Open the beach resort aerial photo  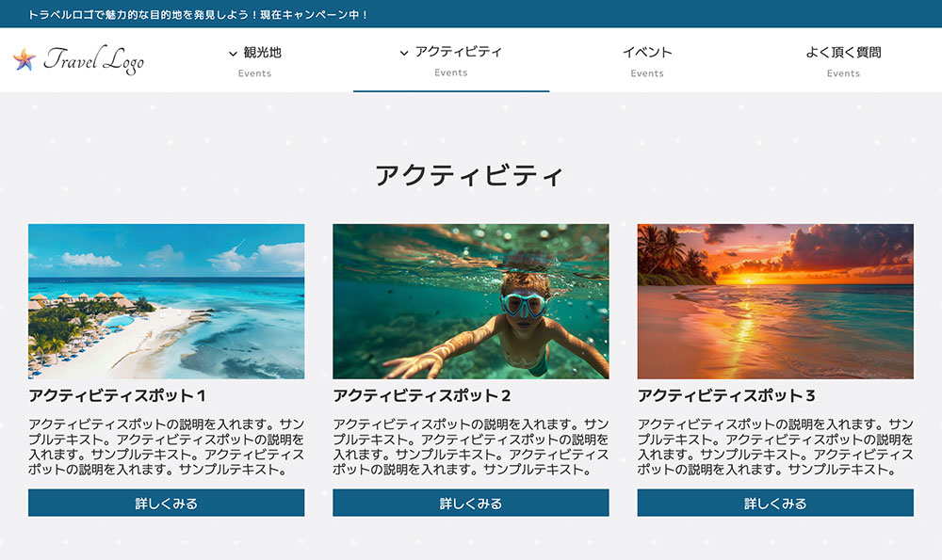click(167, 301)
